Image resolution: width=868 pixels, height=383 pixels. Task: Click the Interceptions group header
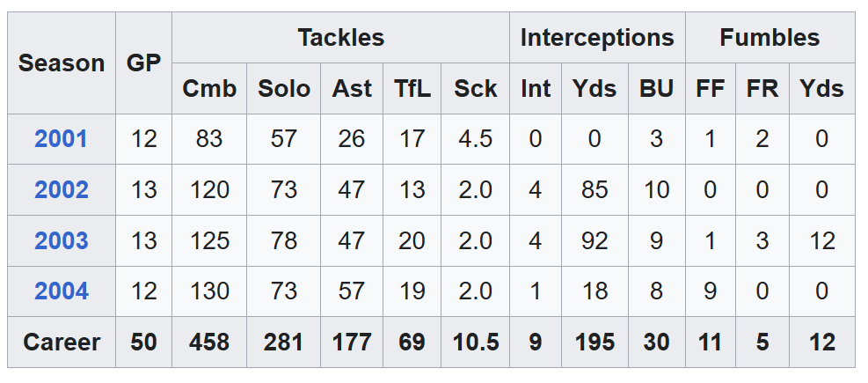597,38
